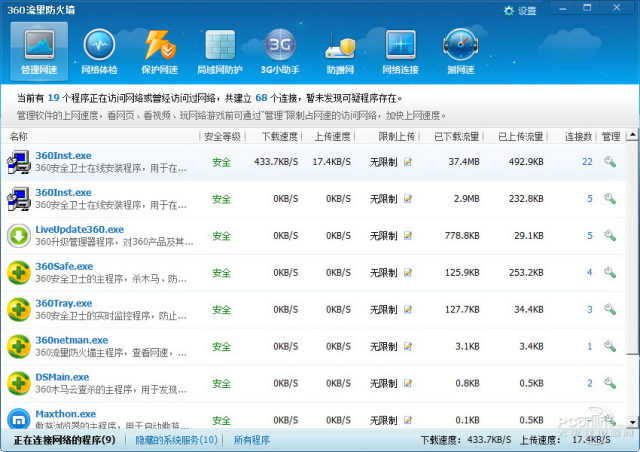This screenshot has width=640, height=452.
Task: Open manage wrench for second 360Inst.exe
Action: pos(610,199)
